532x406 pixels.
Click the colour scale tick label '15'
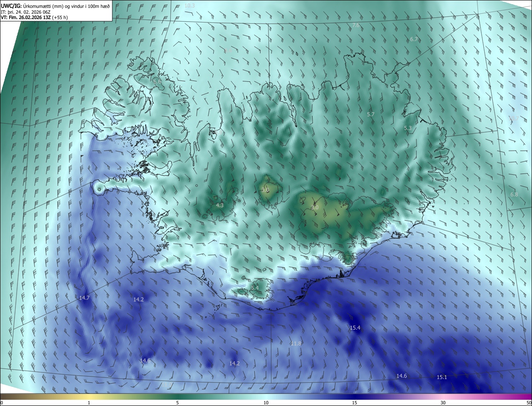pyautogui.click(x=355, y=403)
